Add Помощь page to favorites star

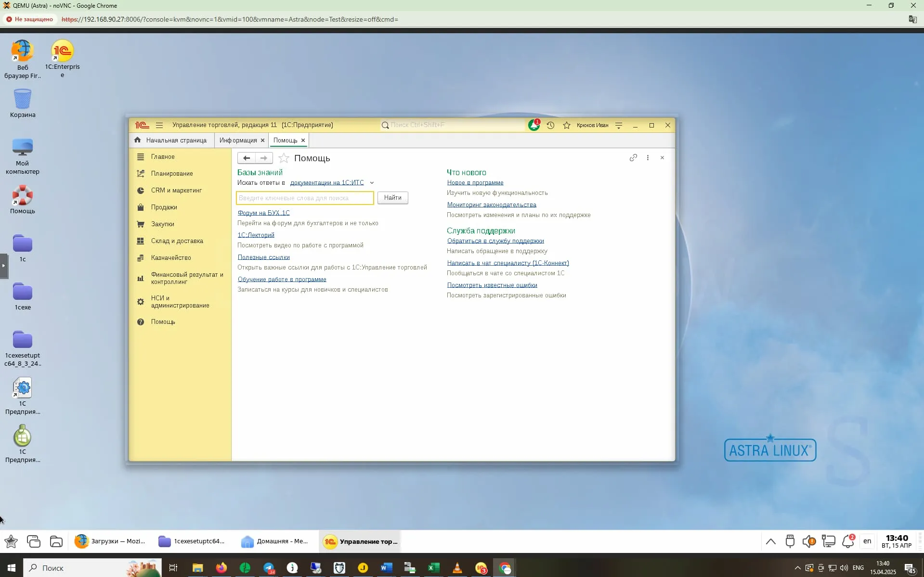(x=284, y=158)
